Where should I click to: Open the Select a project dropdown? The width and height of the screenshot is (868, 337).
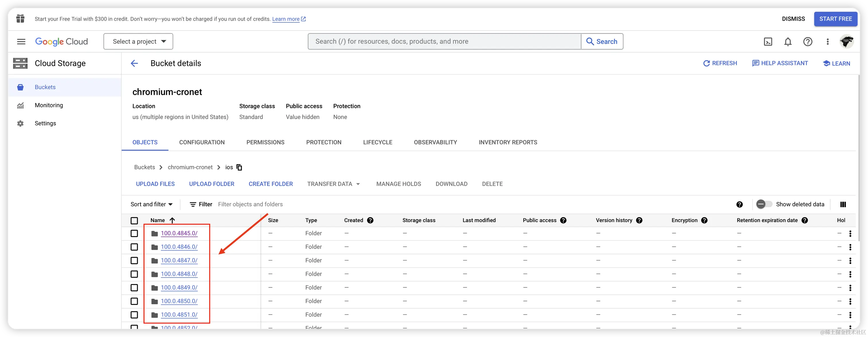click(138, 41)
